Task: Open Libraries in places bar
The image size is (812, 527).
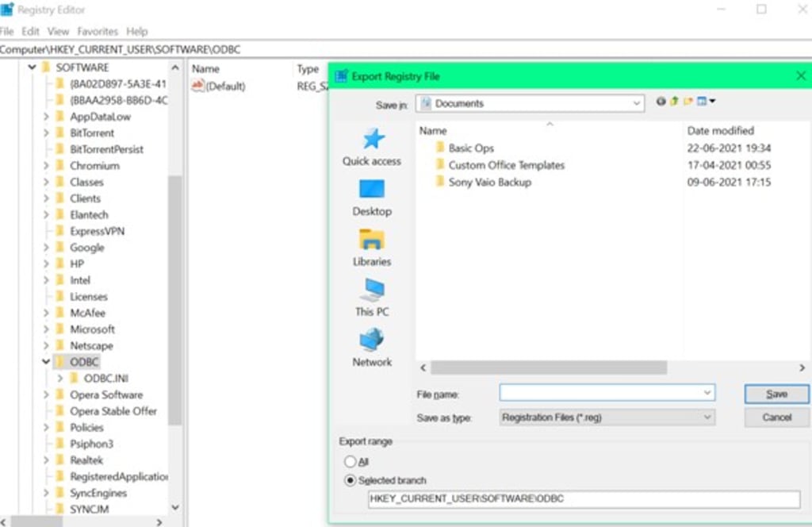Action: click(372, 248)
